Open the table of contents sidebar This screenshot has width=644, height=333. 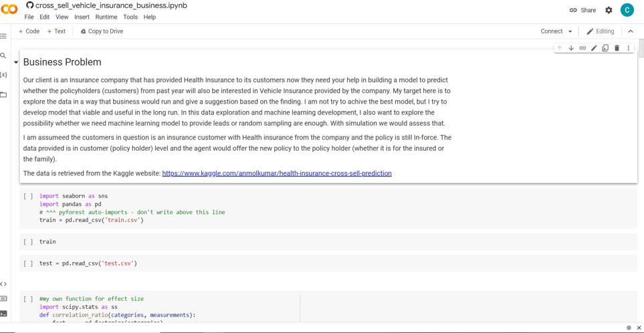tap(3, 36)
